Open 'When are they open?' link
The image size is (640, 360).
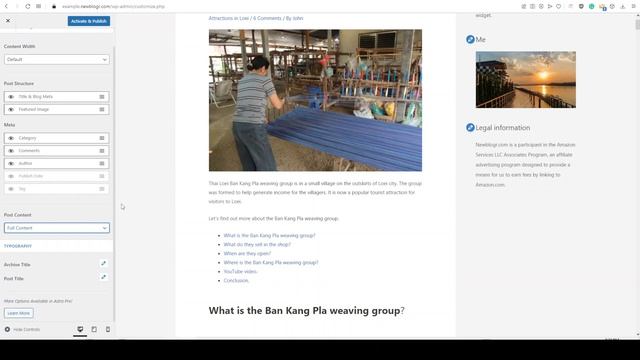click(247, 253)
